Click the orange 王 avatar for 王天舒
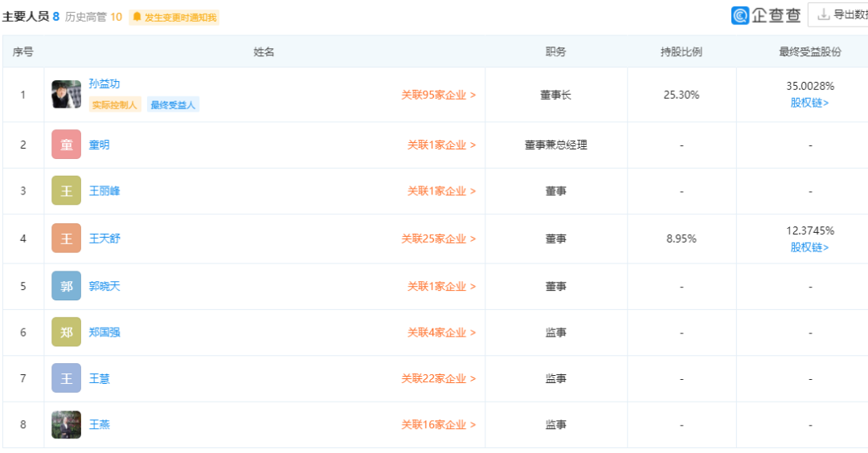 [x=67, y=239]
